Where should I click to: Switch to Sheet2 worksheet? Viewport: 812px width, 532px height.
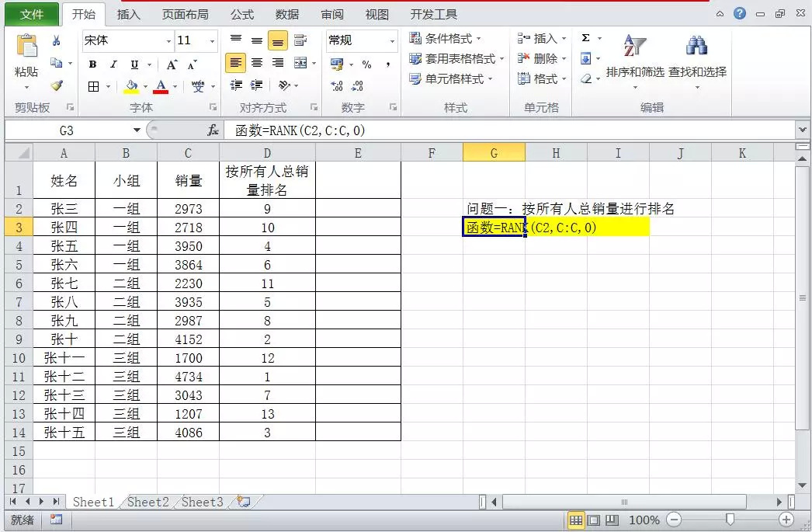click(148, 502)
